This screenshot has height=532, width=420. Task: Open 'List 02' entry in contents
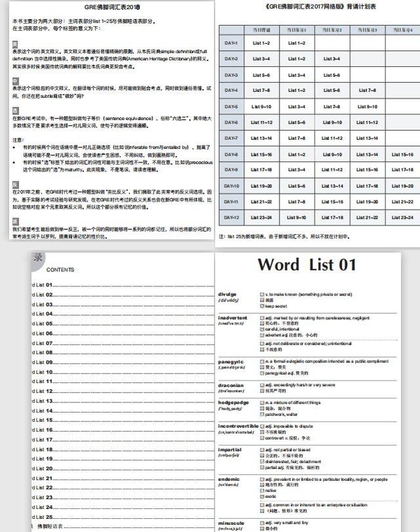tap(123, 295)
